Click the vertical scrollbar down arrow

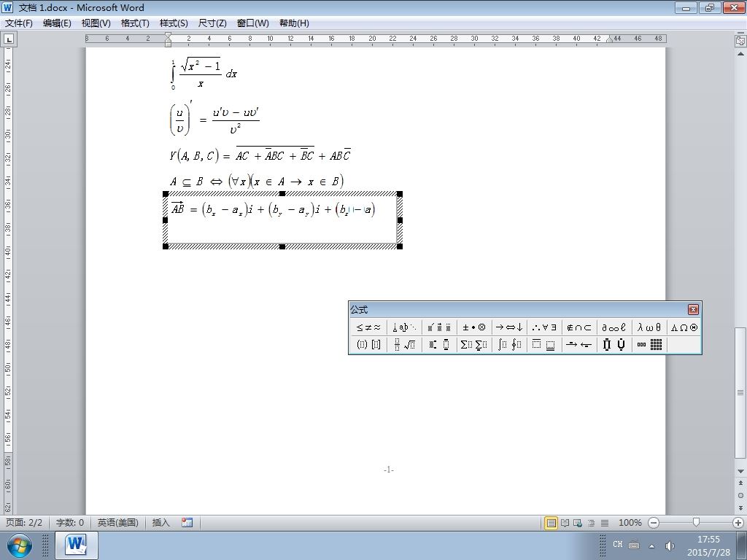[740, 471]
